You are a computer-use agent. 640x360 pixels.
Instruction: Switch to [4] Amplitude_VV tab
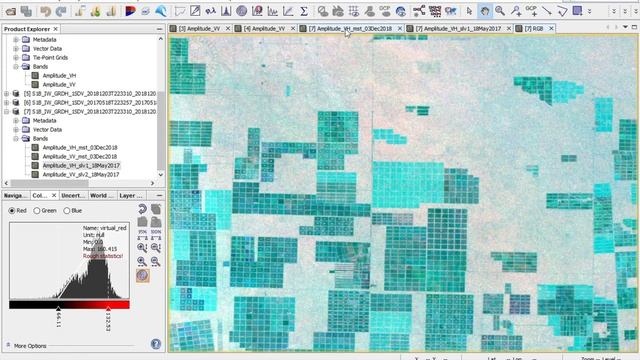pos(264,29)
